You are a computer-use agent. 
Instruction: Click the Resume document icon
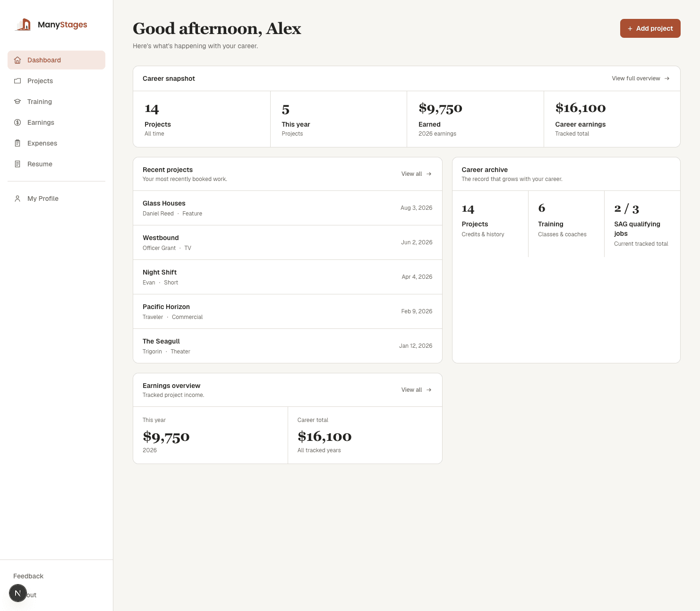(x=17, y=164)
